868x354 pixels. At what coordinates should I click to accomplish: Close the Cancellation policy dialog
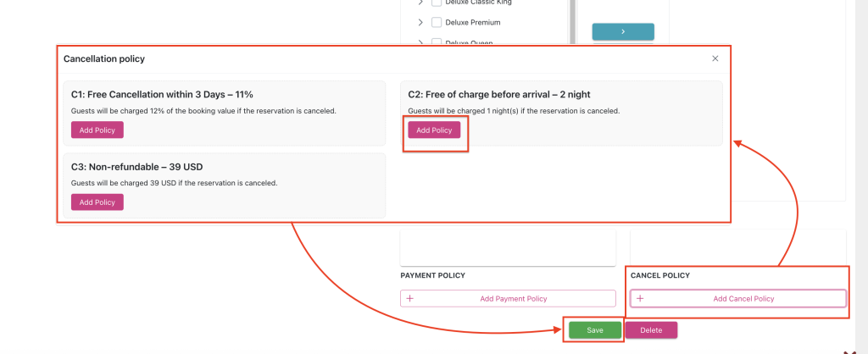click(x=715, y=58)
